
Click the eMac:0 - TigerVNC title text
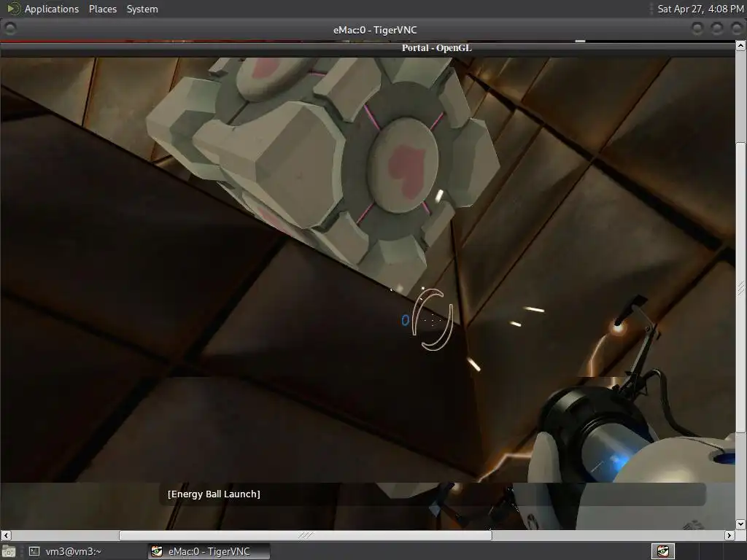(375, 30)
